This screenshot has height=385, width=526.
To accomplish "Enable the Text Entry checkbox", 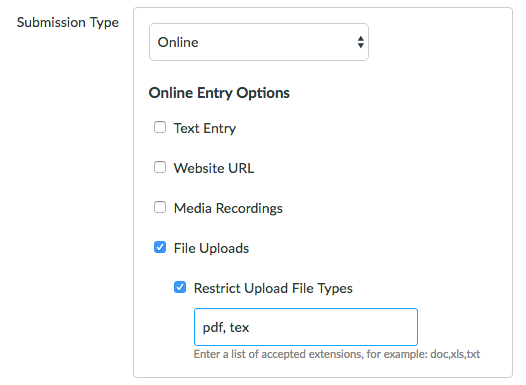I will (x=160, y=127).
